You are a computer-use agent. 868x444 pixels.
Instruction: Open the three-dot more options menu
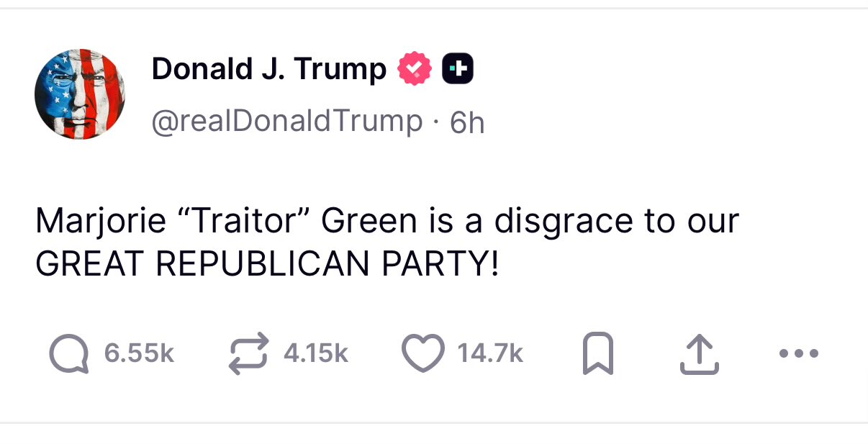tap(798, 354)
